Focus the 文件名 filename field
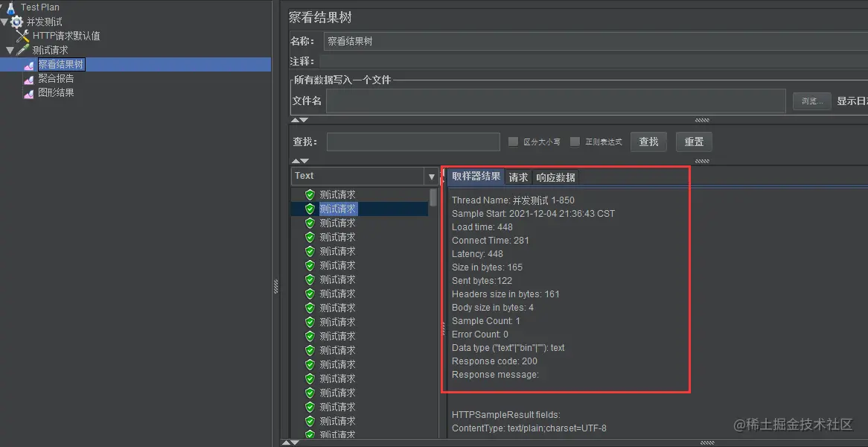The image size is (868, 447). pyautogui.click(x=556, y=101)
